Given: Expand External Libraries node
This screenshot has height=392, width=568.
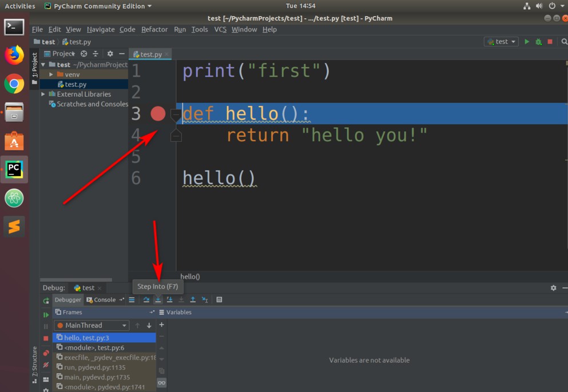Looking at the screenshot, I should 43,94.
